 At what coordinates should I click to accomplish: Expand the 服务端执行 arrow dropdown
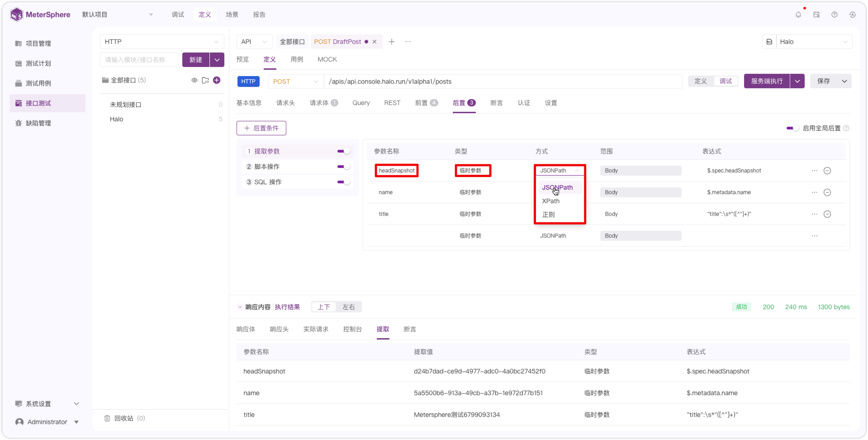point(797,81)
